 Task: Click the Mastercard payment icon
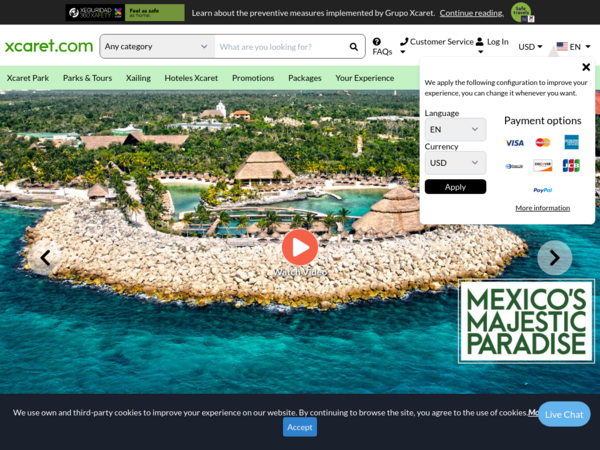[x=543, y=142]
